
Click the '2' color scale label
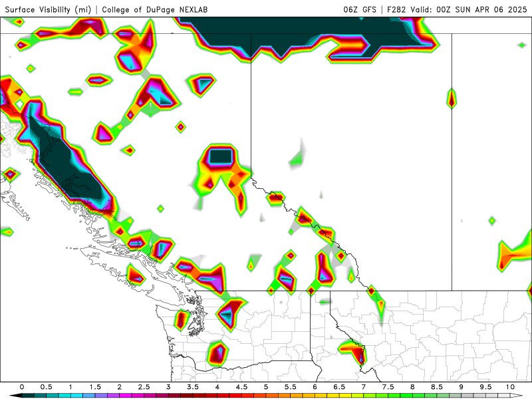(120, 387)
